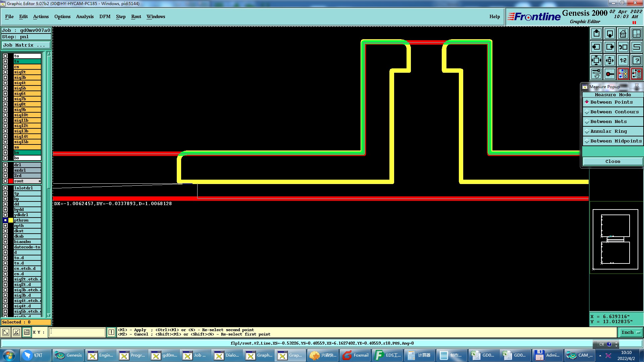Click the snap-to-grid pad icon

click(x=610, y=74)
